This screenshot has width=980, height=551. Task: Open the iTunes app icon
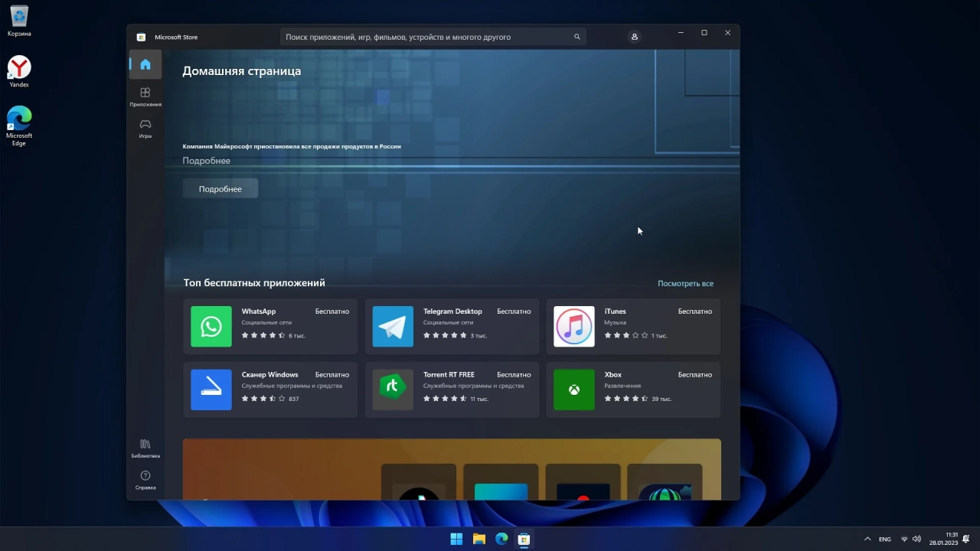574,327
